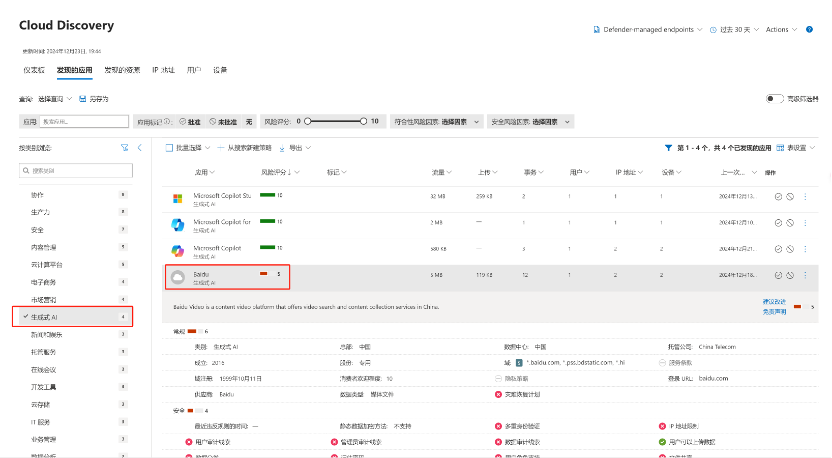Click the Baidu gray cloud icon
The height and width of the screenshot is (458, 832).
point(178,277)
